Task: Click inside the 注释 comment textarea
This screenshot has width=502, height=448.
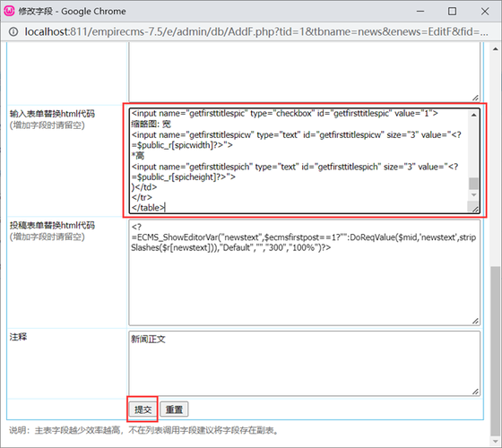Action: (x=304, y=364)
